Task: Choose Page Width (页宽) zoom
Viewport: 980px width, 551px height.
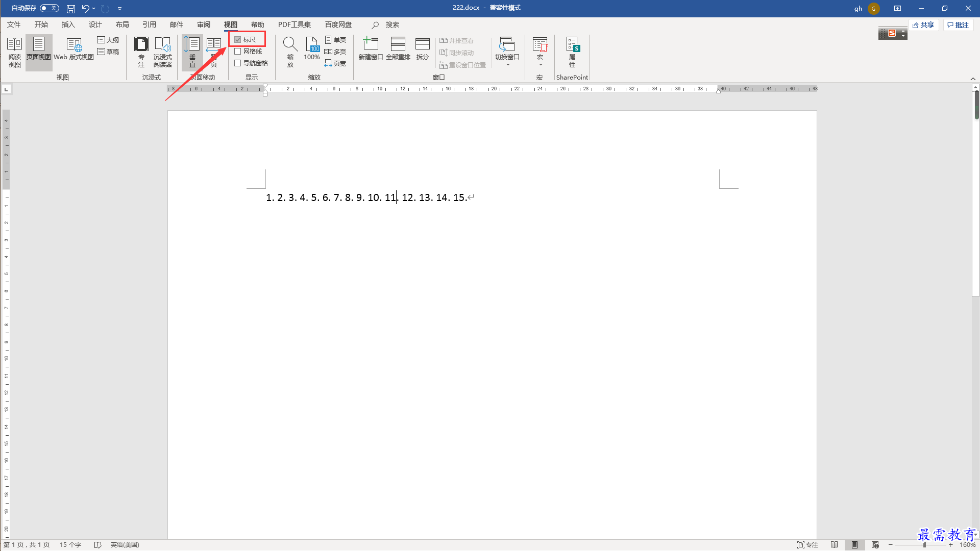Action: point(335,63)
